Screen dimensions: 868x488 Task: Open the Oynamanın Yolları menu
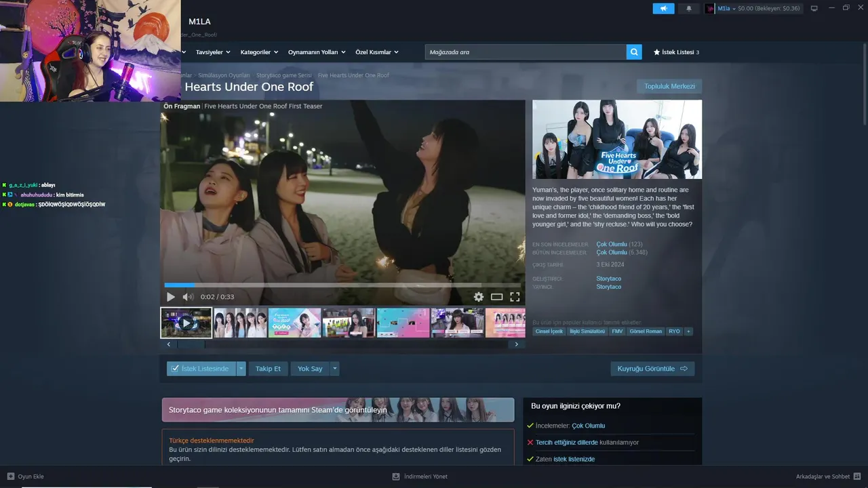coord(317,52)
